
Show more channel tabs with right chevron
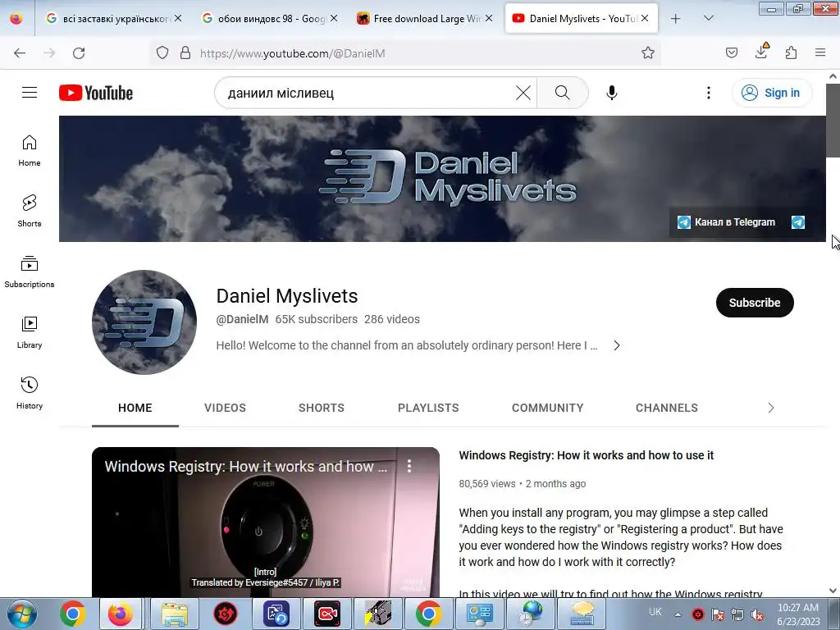click(771, 408)
